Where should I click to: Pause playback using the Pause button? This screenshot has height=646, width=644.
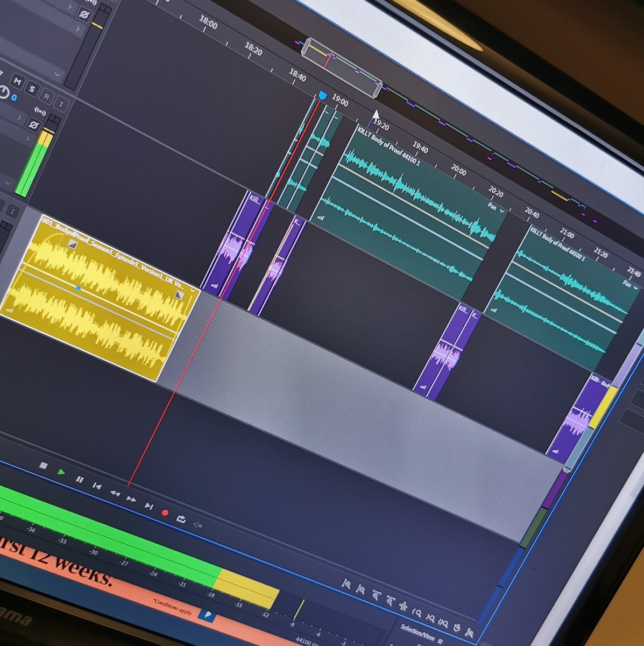pos(79,479)
